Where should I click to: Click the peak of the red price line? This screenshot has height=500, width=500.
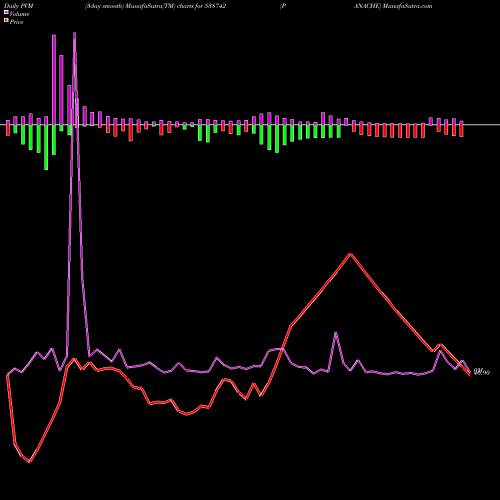tap(350, 254)
